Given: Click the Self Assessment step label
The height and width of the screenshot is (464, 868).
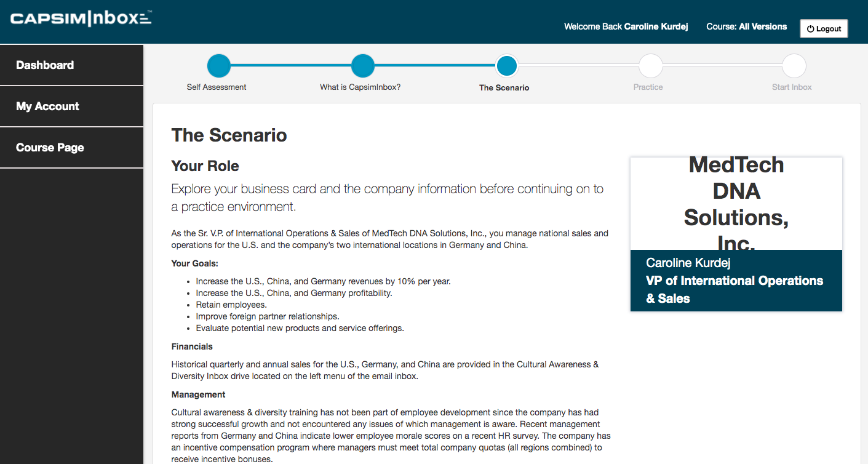Looking at the screenshot, I should pyautogui.click(x=217, y=87).
